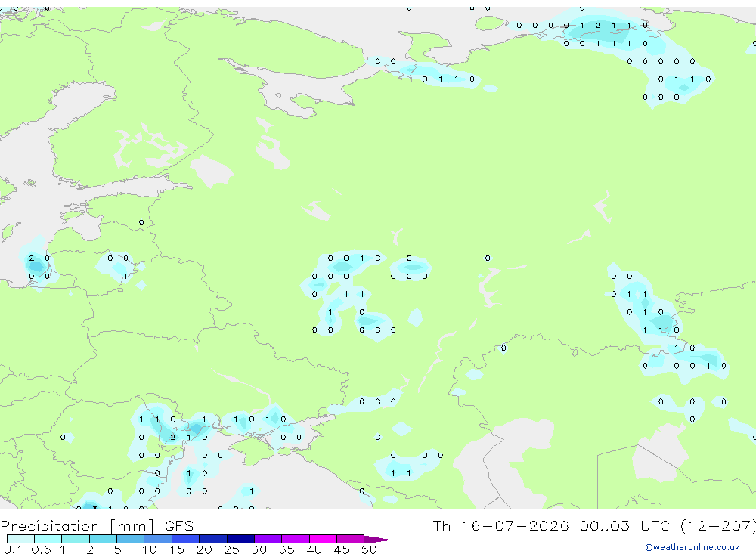
Task: Click the '35' legend label
Action: pos(287,549)
